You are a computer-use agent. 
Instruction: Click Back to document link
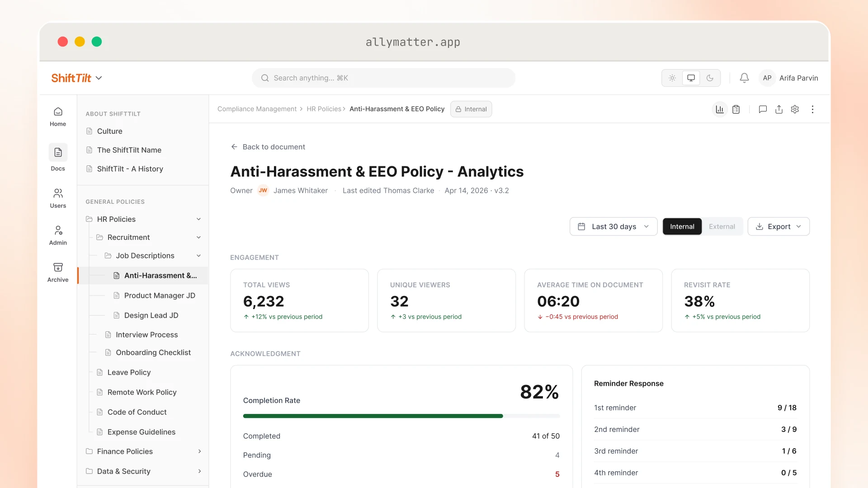(268, 147)
